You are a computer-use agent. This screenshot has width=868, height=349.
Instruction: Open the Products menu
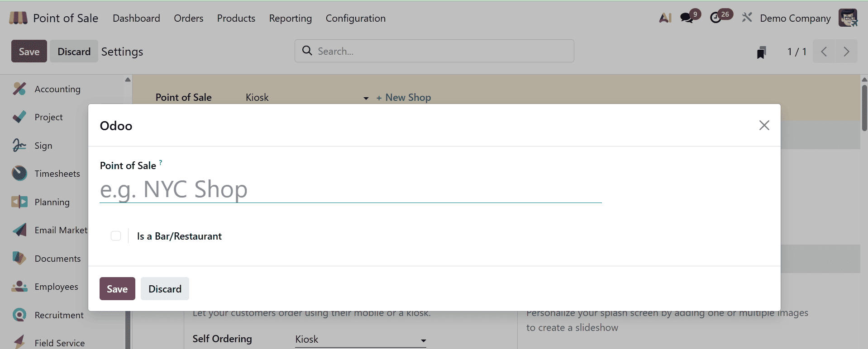(236, 18)
